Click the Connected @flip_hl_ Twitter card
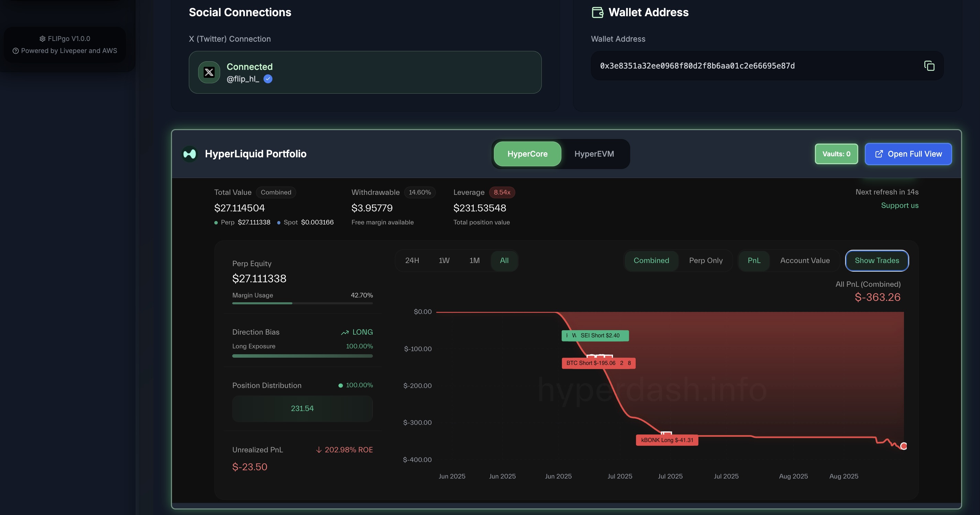The image size is (980, 515). coord(365,72)
